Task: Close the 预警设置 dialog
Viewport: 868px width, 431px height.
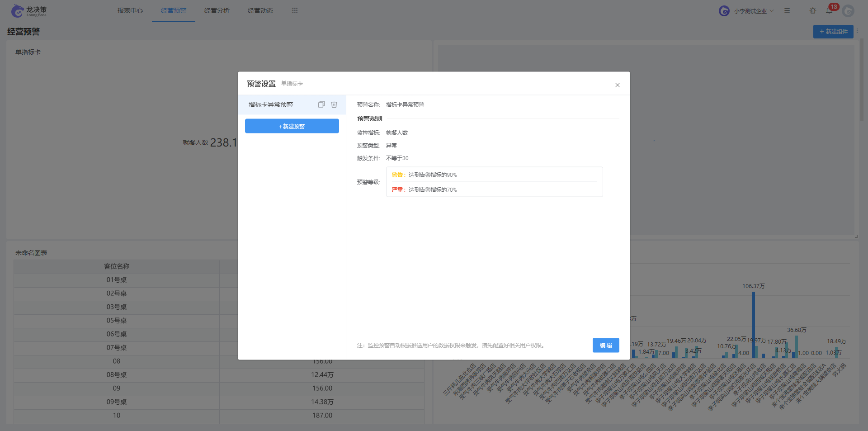Action: click(617, 85)
